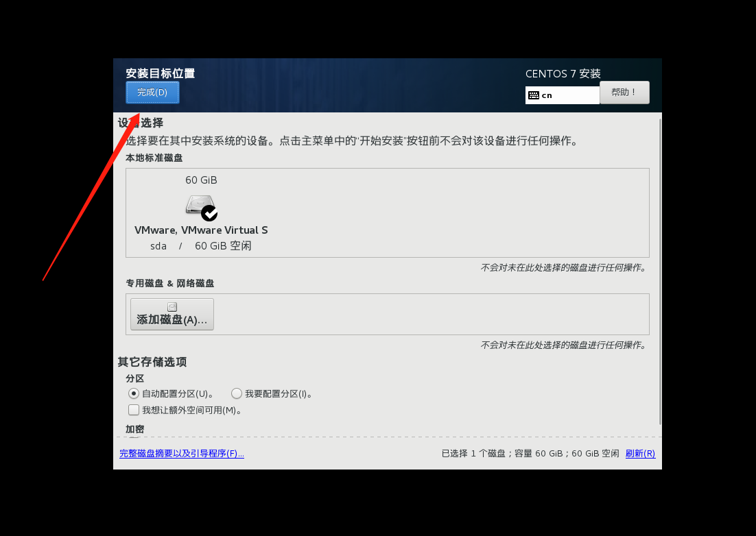Click the 加密 section label
Viewport: 756px width, 536px height.
[x=135, y=429]
